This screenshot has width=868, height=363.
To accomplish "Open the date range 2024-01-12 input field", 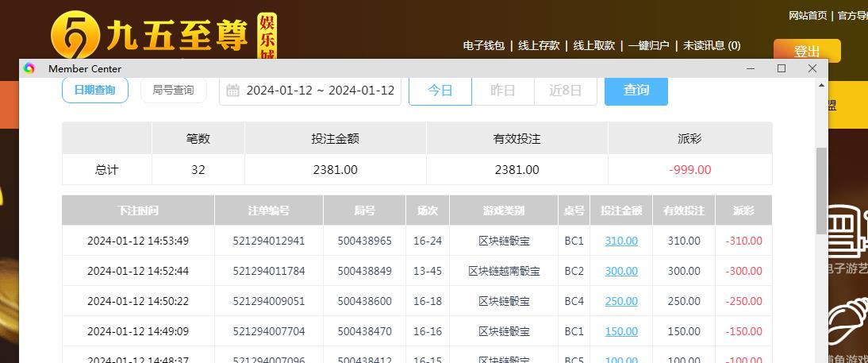I will (310, 91).
